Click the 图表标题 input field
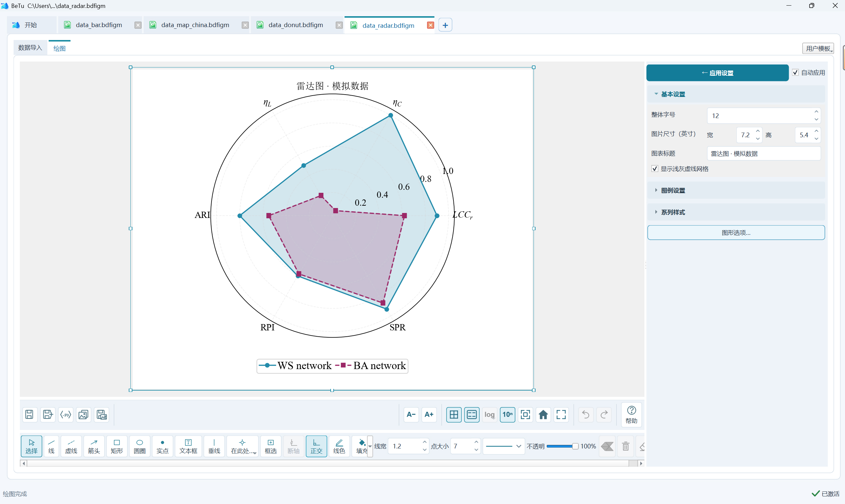The height and width of the screenshot is (504, 845). pos(764,153)
